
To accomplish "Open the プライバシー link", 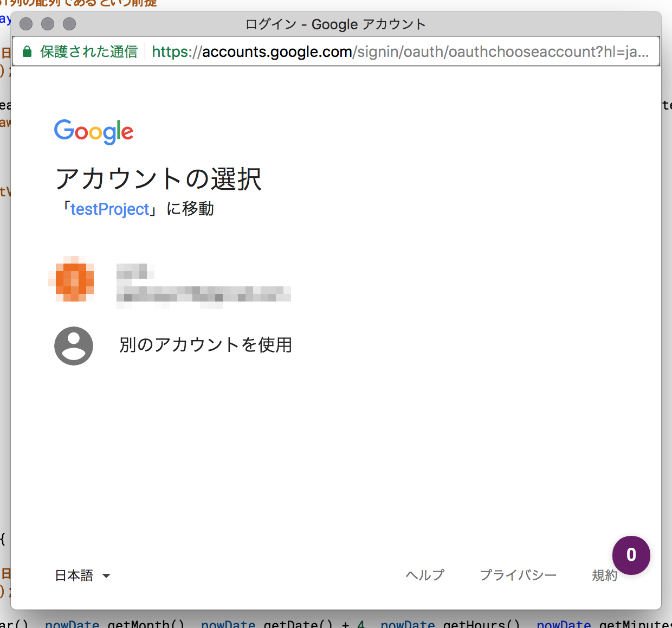I will pyautogui.click(x=518, y=575).
